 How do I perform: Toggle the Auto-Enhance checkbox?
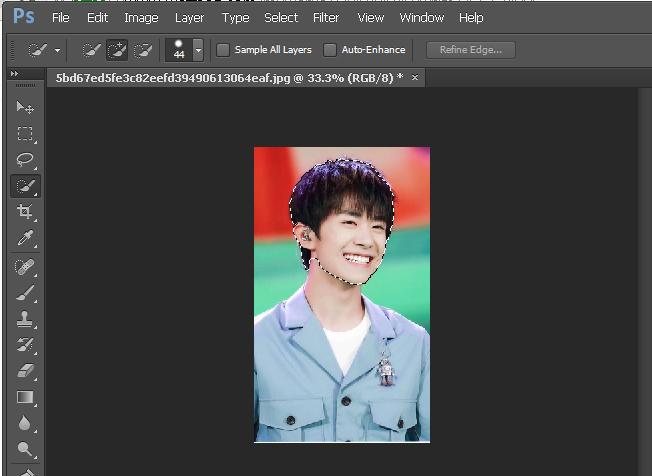pos(330,50)
